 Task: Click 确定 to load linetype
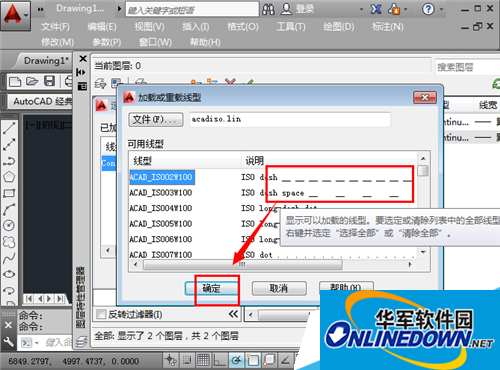coord(212,288)
